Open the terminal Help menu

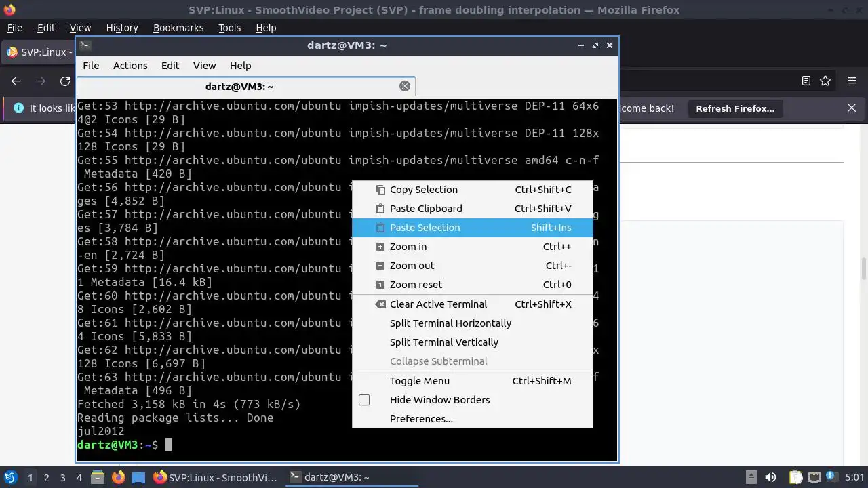241,66
